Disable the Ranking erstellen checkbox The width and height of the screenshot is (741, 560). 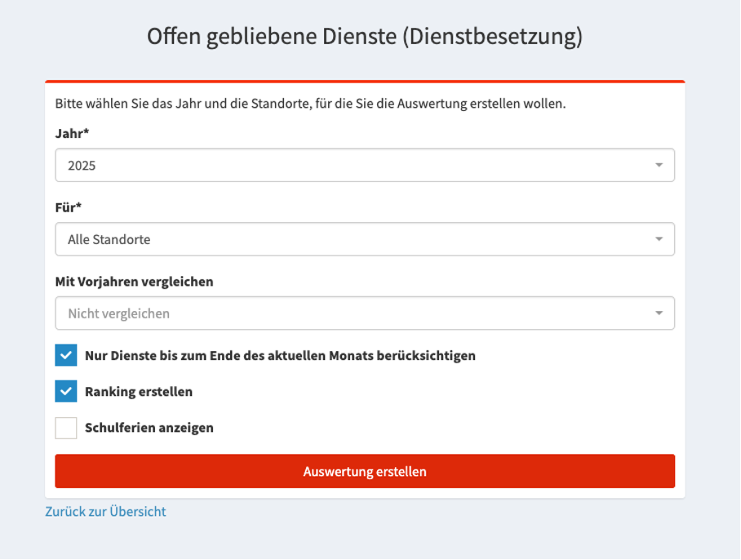click(x=66, y=392)
